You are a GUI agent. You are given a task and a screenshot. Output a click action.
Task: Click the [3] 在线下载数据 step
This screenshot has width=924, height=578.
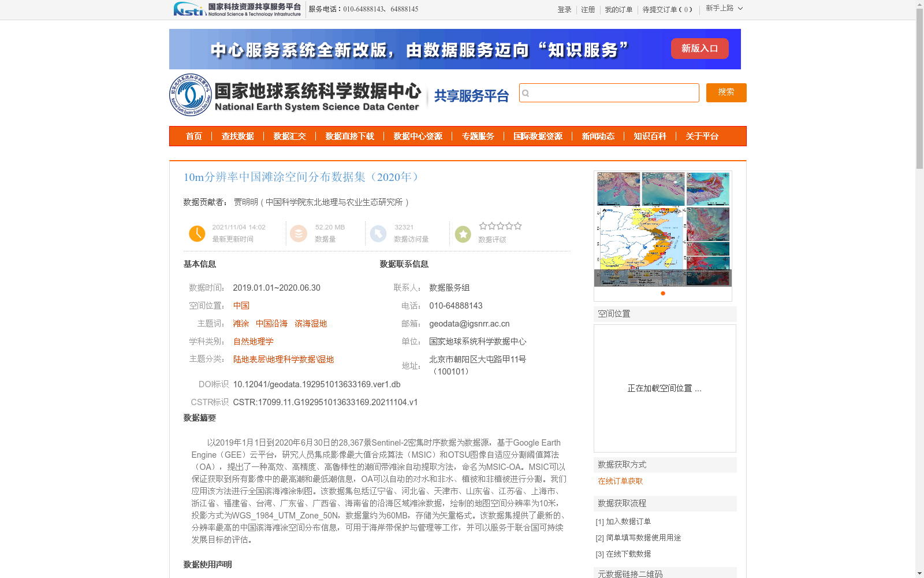[x=623, y=554]
